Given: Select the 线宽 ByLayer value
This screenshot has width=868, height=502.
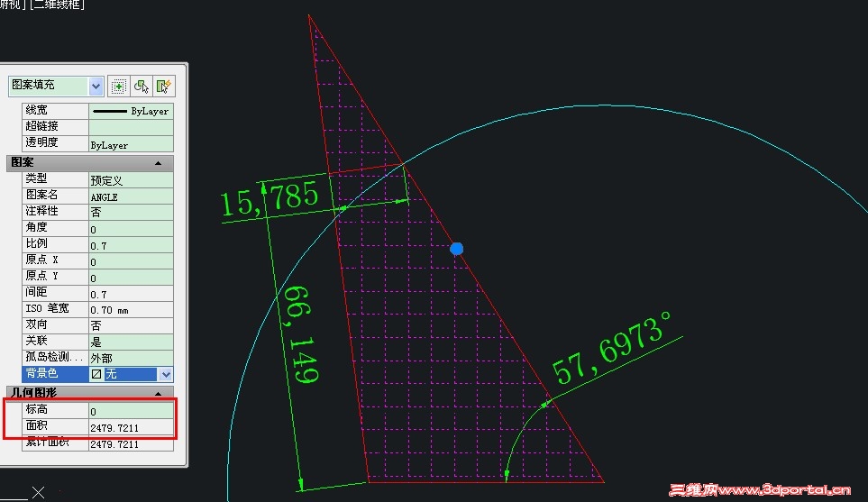Looking at the screenshot, I should tap(132, 111).
